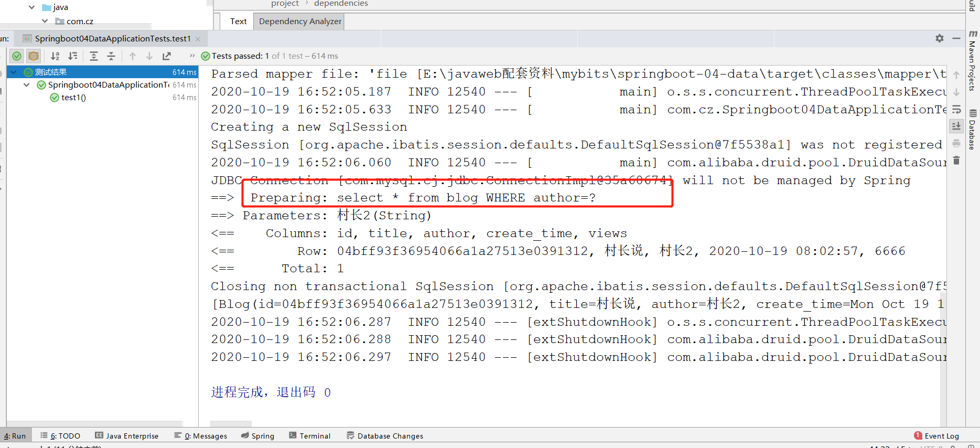Viewport: 980px width, 448px height.
Task: Click the '进程完成，退出码 0' message
Action: (x=271, y=392)
